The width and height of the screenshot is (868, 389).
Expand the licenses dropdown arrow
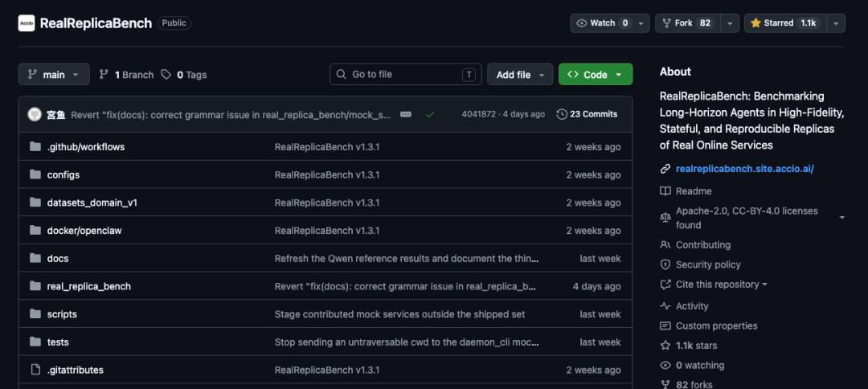coord(842,218)
